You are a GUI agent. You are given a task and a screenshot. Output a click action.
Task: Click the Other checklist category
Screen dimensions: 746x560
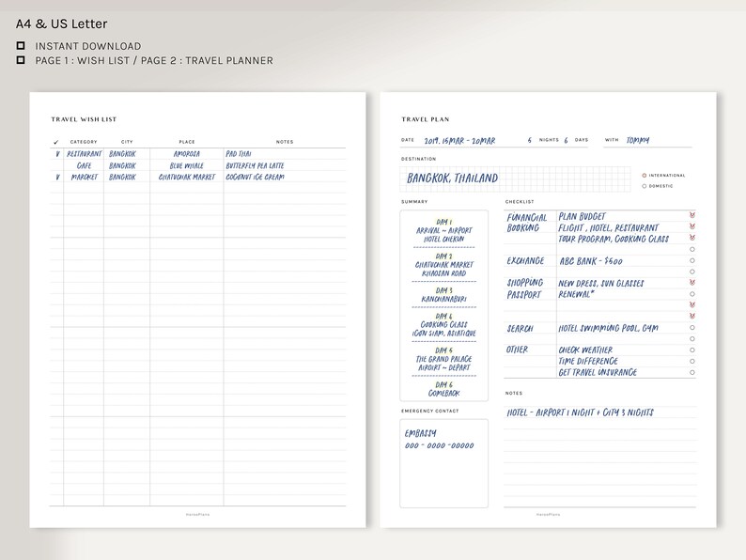point(517,350)
